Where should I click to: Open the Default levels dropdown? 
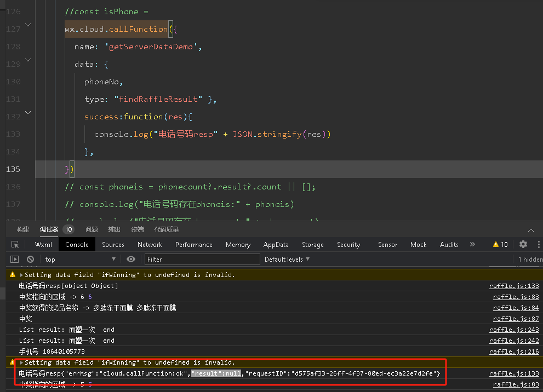[x=287, y=259]
